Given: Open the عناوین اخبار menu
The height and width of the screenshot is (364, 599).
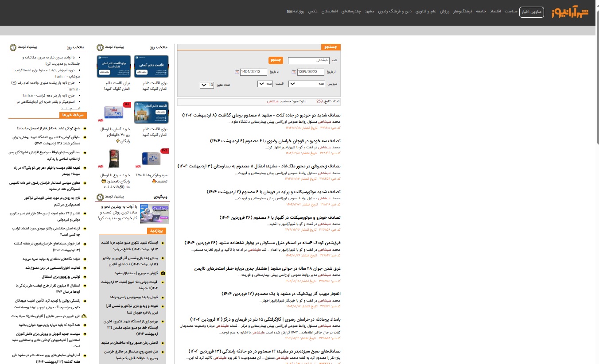Looking at the screenshot, I should coord(531,12).
